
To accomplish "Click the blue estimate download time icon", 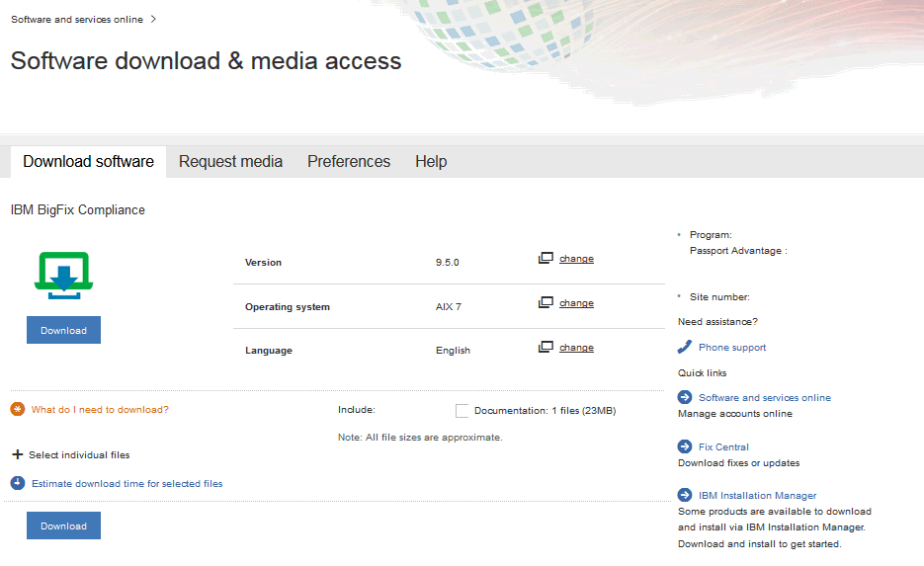I will [18, 483].
